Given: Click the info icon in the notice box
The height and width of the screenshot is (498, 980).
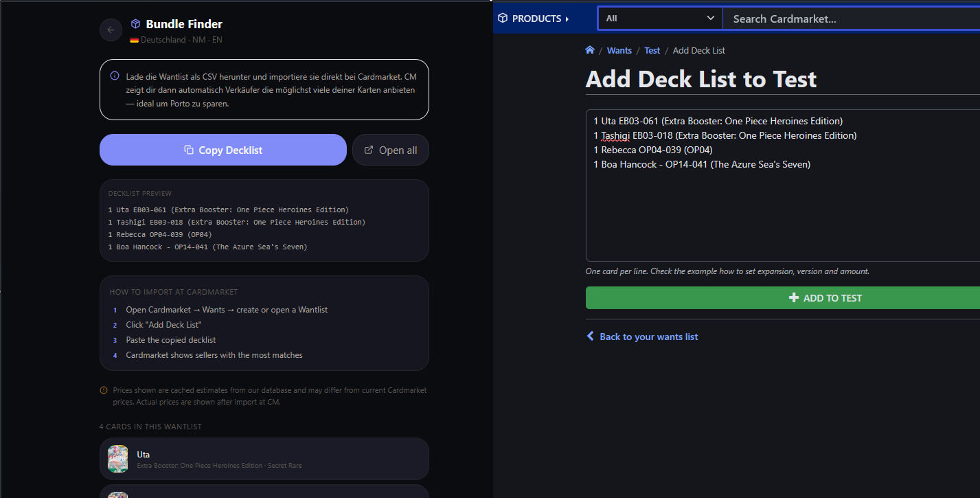Looking at the screenshot, I should [115, 76].
